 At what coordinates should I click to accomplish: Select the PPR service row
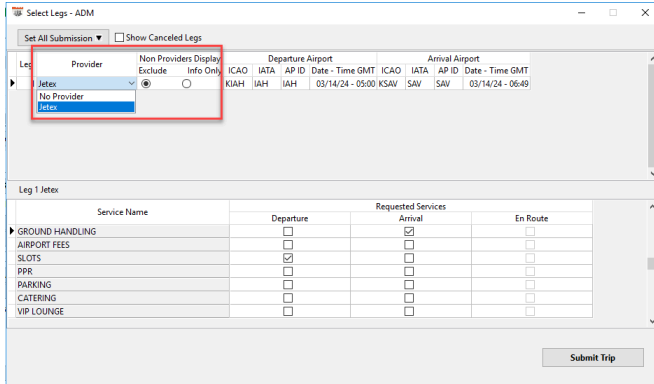(122, 271)
